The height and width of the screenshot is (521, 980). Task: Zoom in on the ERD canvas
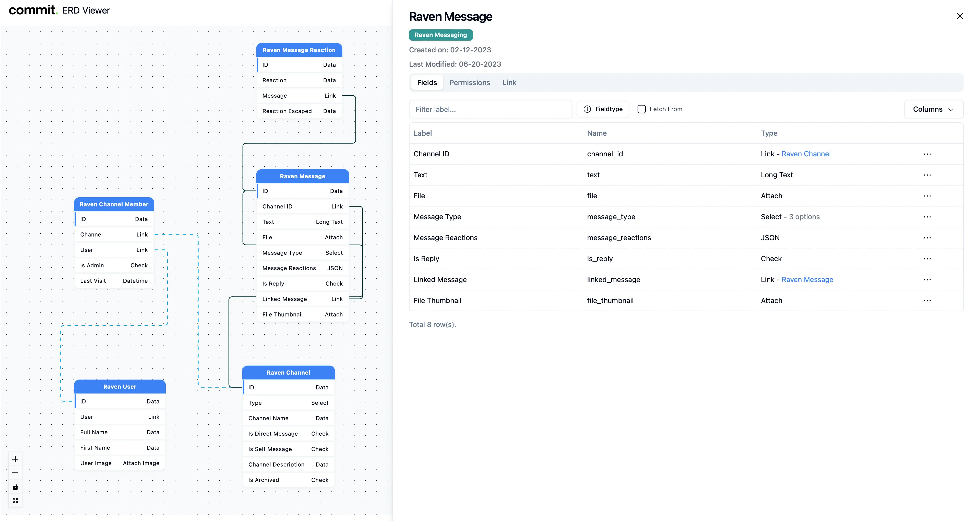click(15, 459)
